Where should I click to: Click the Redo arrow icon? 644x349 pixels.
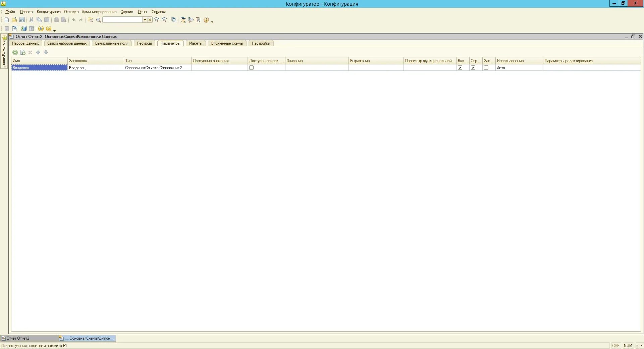pyautogui.click(x=81, y=20)
